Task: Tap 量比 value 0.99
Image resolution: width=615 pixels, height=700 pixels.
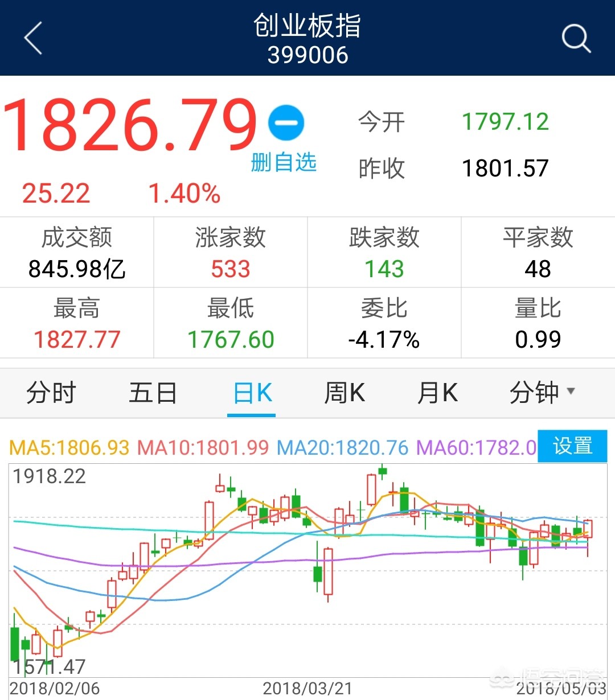Action: 538,340
